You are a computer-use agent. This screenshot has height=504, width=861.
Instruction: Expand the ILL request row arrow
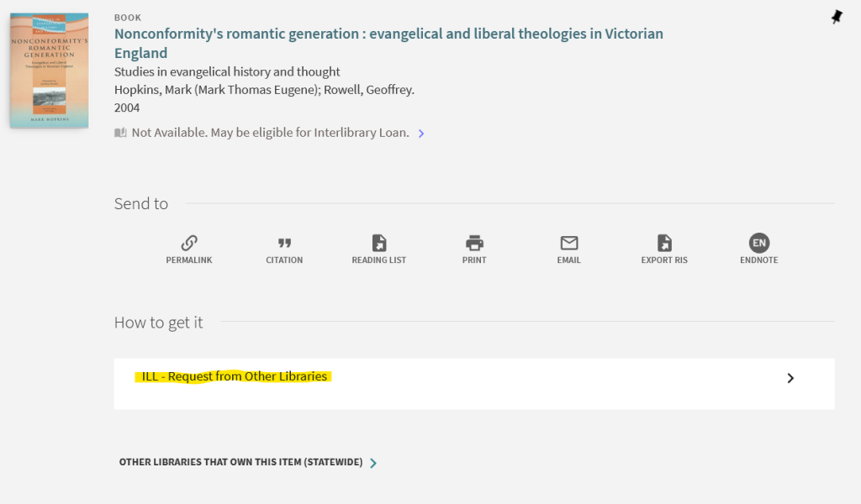(790, 378)
